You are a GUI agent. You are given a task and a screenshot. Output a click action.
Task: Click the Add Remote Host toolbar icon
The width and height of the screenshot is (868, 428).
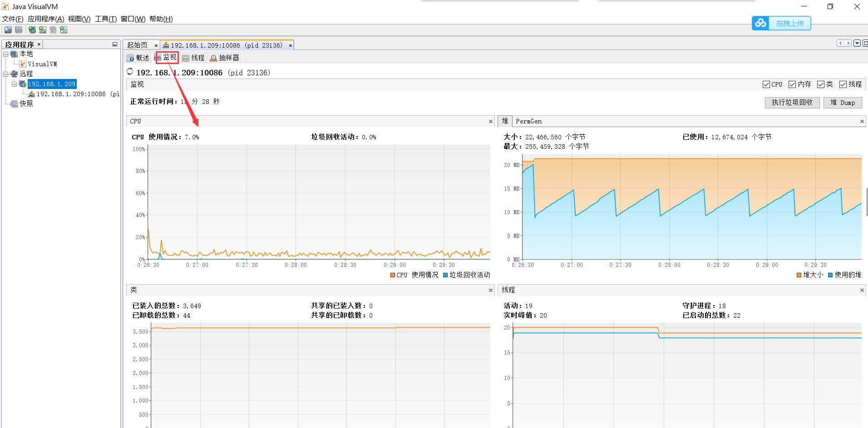32,30
